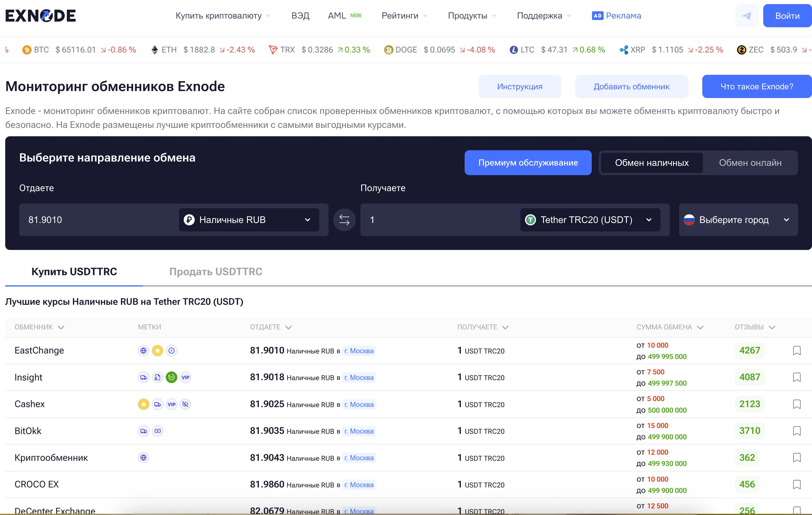This screenshot has height=515, width=812.
Task: Click delivery truck badge in BitOkk row
Action: 143,431
